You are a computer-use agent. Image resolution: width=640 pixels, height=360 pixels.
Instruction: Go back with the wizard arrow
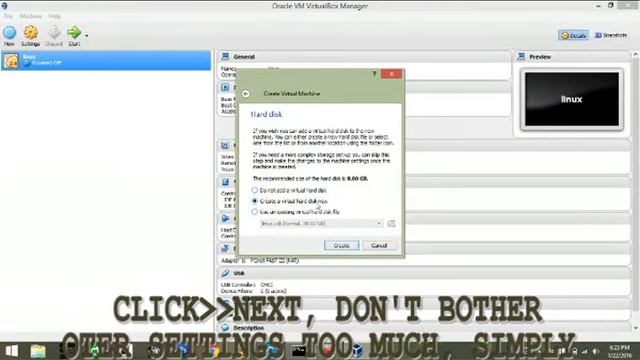(245, 93)
